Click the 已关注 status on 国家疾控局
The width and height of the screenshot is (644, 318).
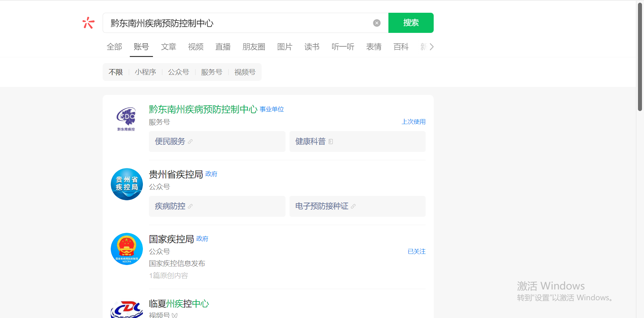417,252
